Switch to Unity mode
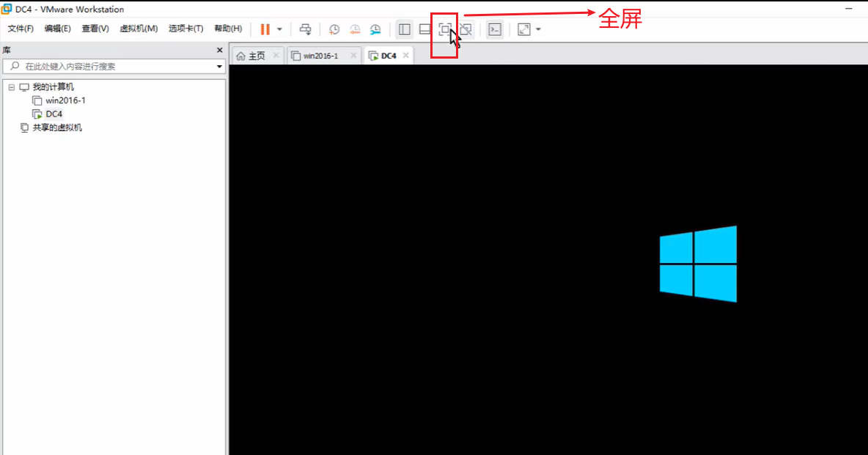This screenshot has height=455, width=868. (x=466, y=29)
